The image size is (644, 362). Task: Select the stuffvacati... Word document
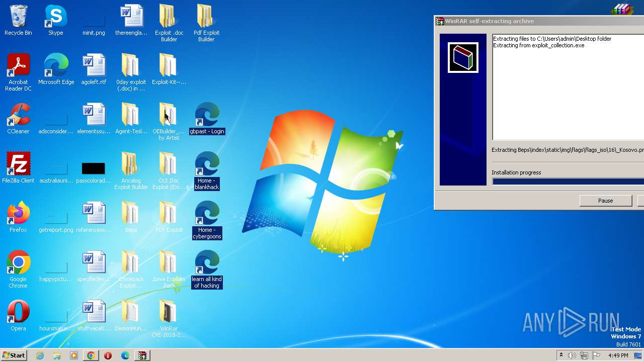coord(94,316)
